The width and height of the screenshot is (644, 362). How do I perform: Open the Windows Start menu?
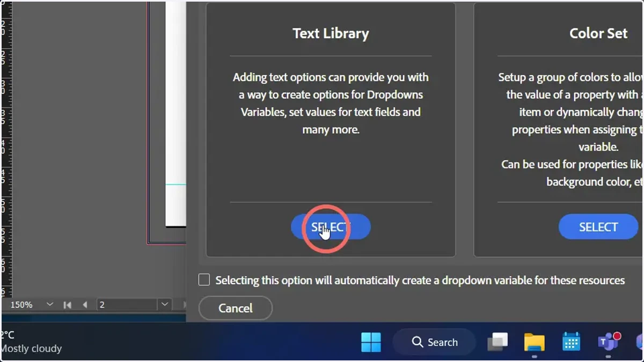coord(371,342)
